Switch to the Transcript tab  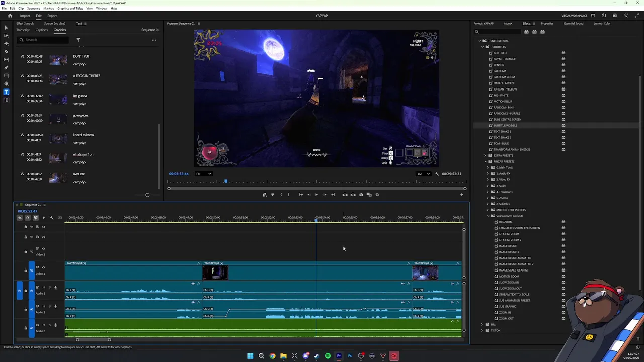click(23, 30)
